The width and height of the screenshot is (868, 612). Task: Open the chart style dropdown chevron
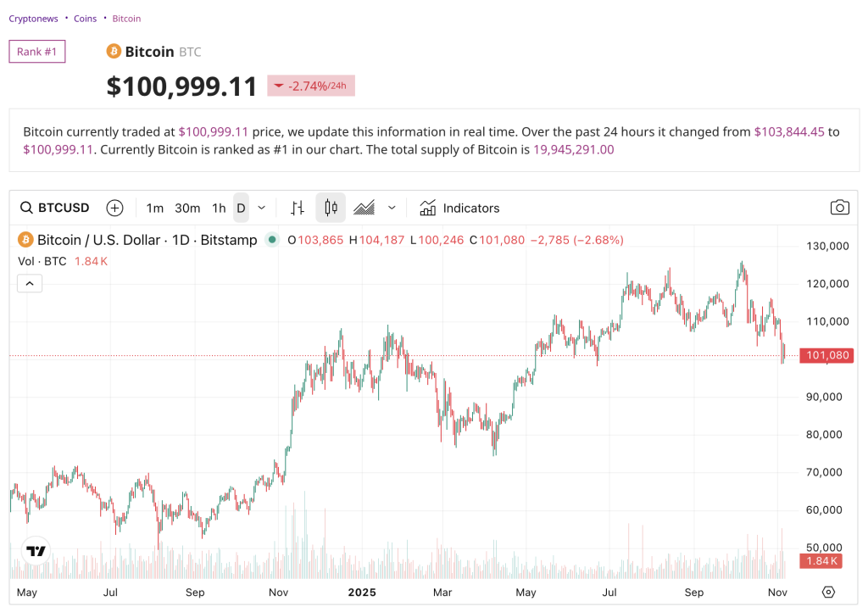pyautogui.click(x=391, y=208)
